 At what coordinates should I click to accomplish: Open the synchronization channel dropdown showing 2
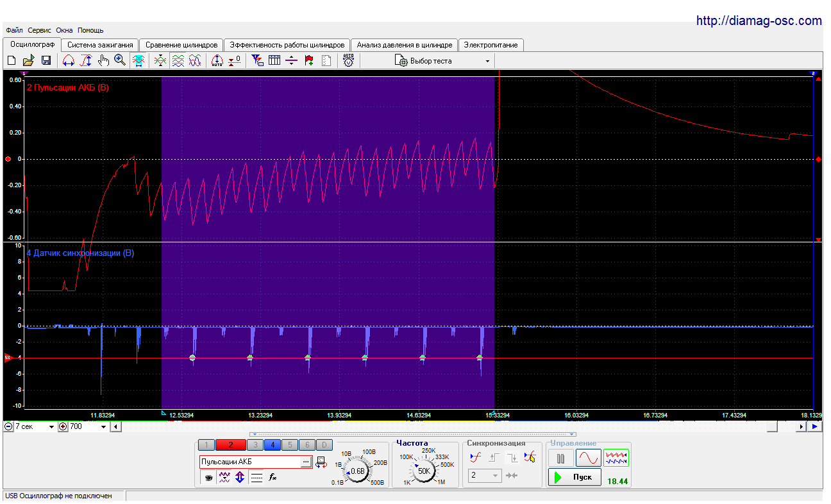point(484,476)
